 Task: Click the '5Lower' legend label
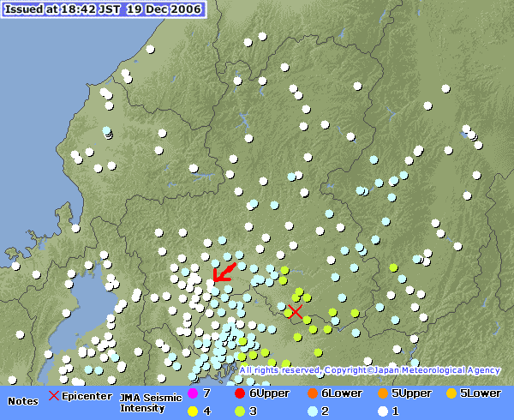tap(481, 393)
